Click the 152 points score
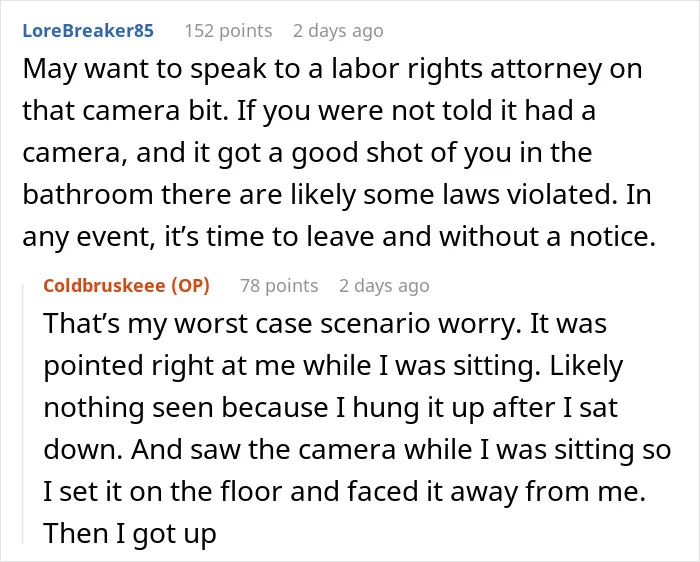Screen dimensions: 700x562 [x=228, y=31]
